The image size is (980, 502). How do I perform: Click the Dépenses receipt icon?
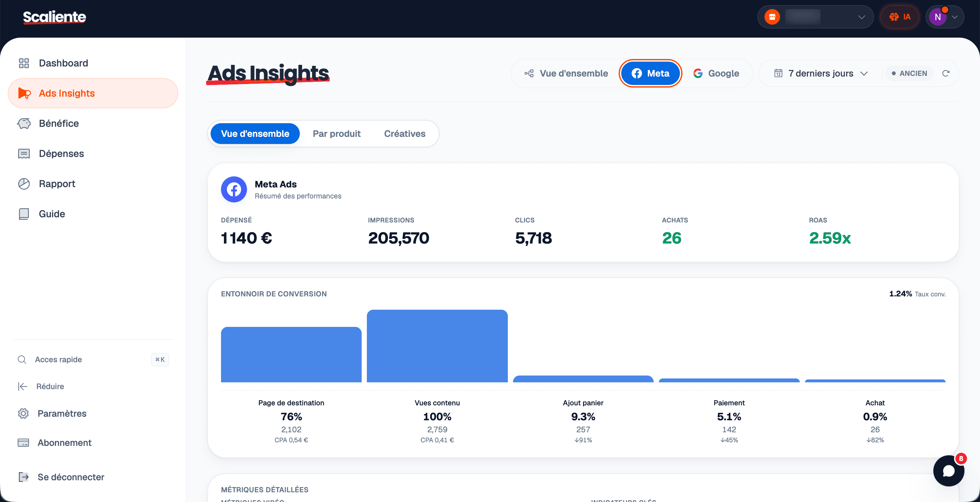(24, 153)
